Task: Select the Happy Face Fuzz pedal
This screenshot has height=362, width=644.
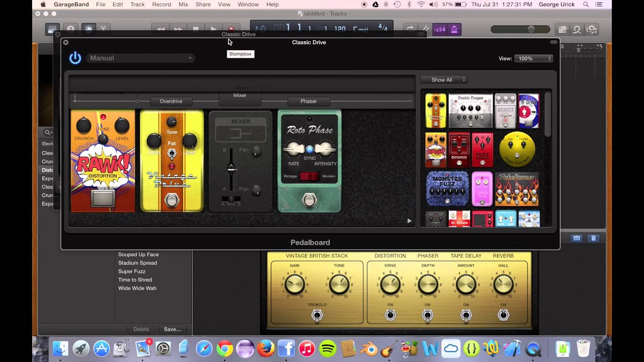Action: [517, 150]
